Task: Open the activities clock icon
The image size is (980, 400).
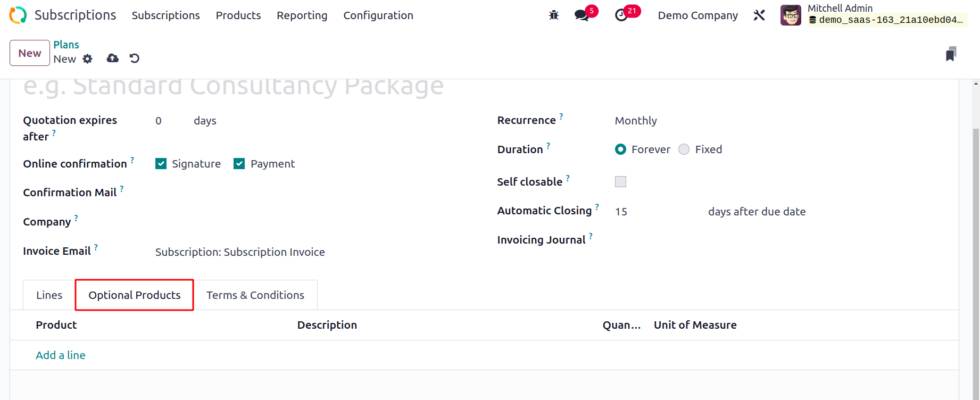Action: [x=621, y=15]
